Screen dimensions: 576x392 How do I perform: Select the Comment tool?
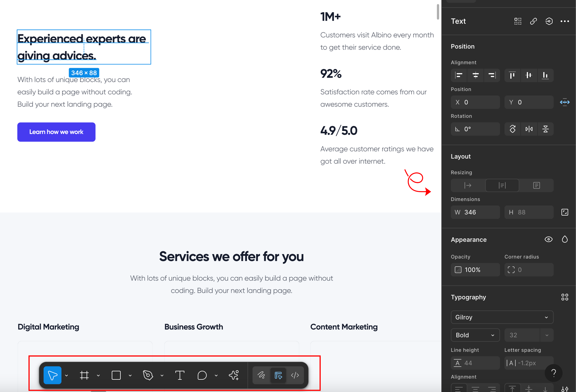[x=202, y=375]
